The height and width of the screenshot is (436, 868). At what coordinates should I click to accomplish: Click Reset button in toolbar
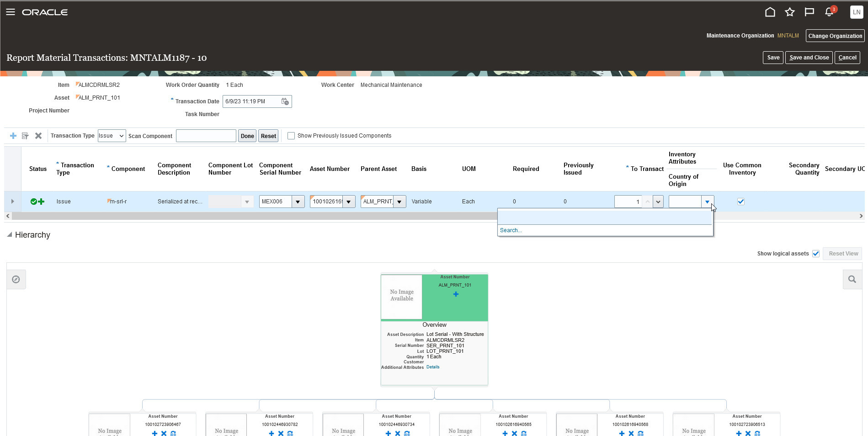[x=268, y=136]
